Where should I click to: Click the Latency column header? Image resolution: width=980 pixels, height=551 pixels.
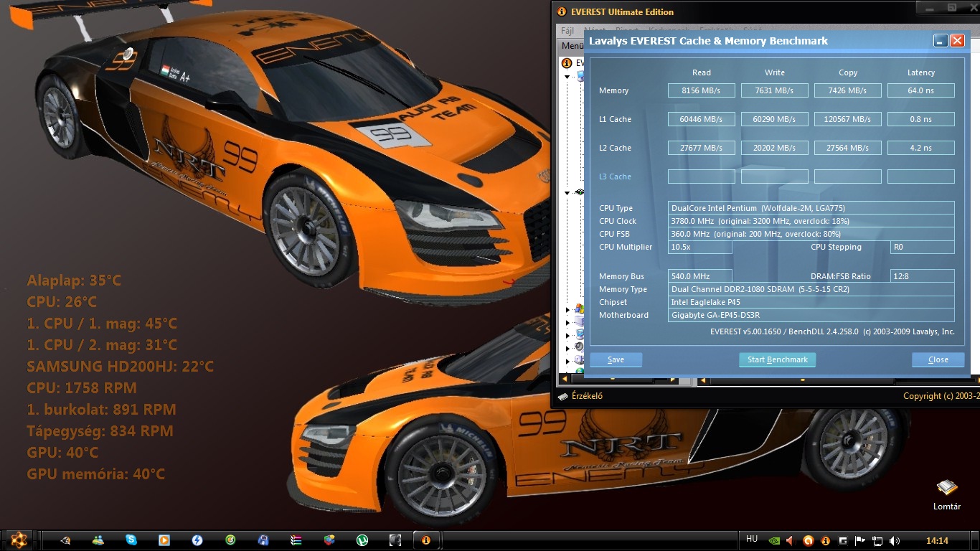coord(921,72)
